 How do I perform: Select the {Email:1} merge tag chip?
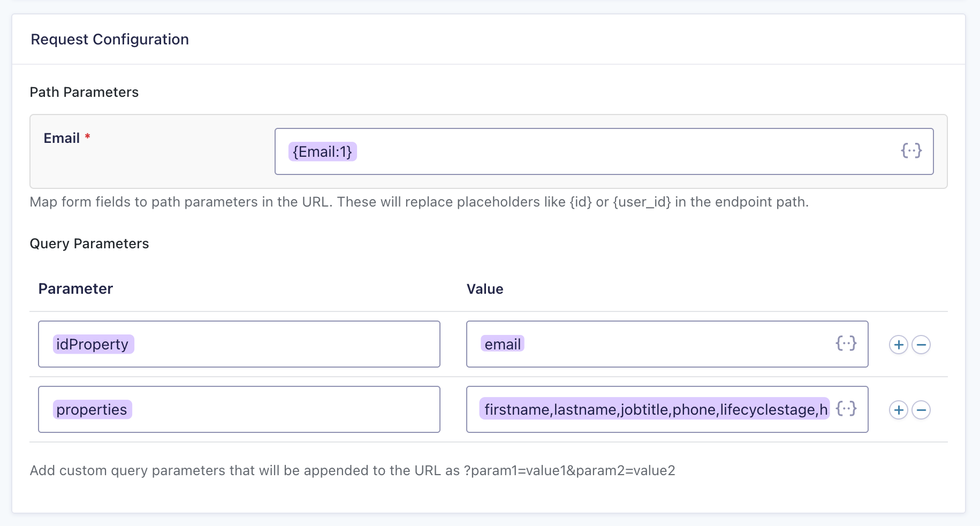coord(322,152)
